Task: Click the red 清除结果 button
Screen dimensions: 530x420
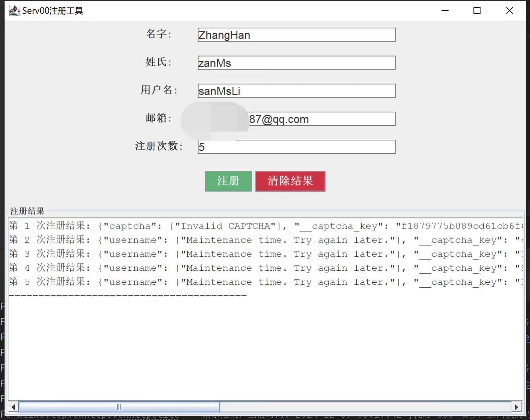Action: point(290,181)
